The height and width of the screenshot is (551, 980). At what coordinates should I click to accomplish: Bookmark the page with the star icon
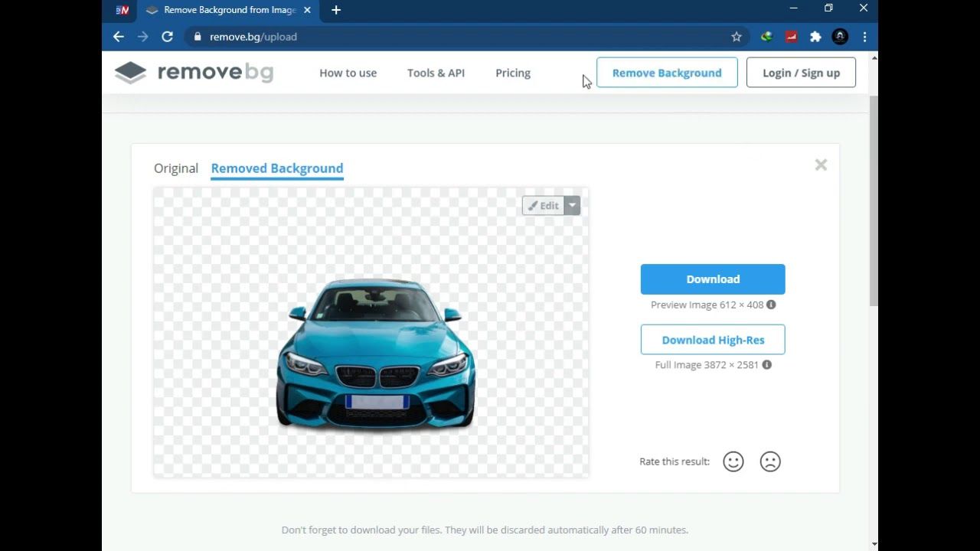click(x=736, y=36)
